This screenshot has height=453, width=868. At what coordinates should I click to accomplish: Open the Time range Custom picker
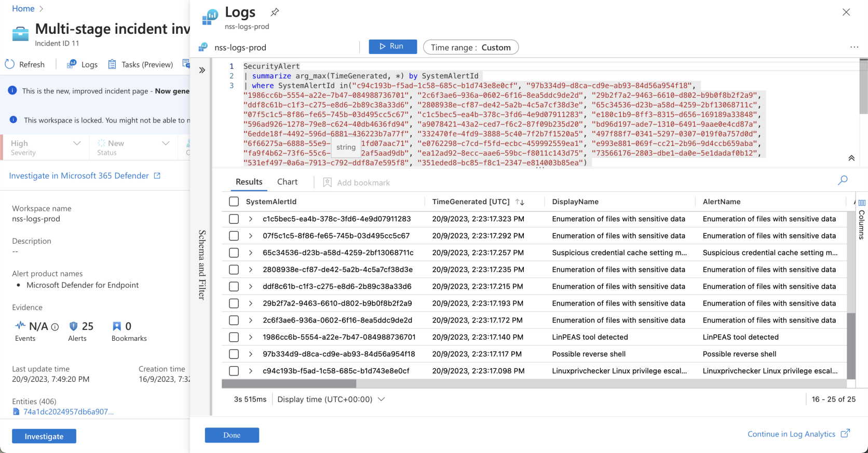coord(471,47)
